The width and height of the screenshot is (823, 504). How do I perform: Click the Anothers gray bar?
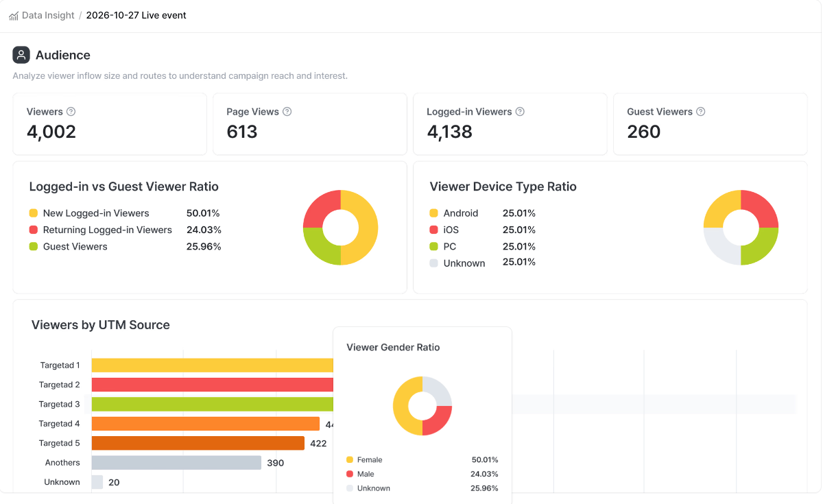tap(176, 463)
